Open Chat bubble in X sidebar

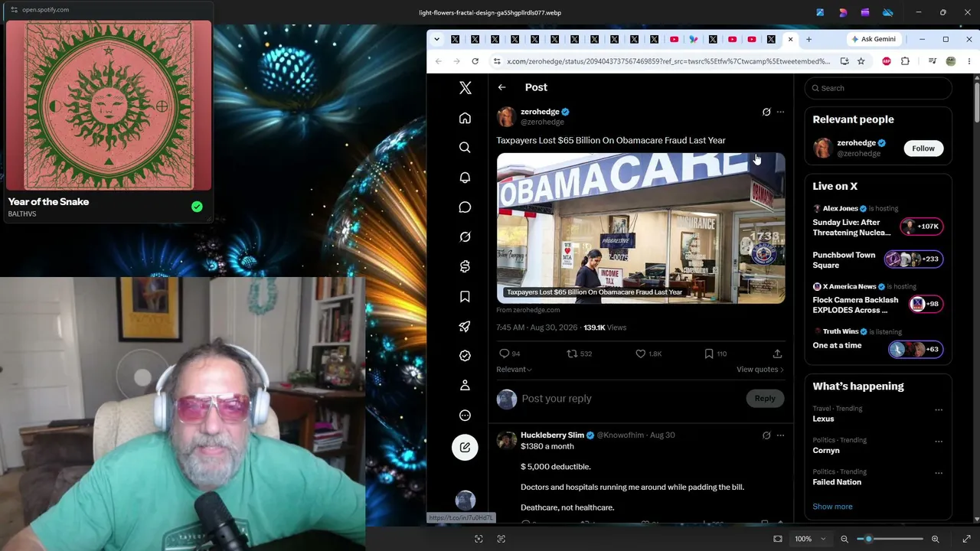click(465, 207)
